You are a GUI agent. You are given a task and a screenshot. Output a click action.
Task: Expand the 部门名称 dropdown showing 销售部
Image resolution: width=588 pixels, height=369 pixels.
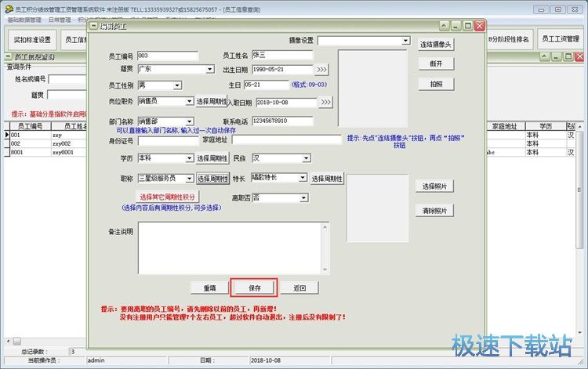pyautogui.click(x=190, y=121)
